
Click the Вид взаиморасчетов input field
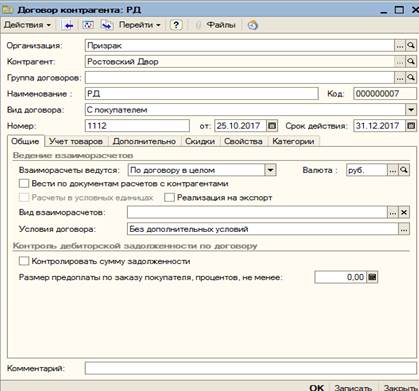pos(257,212)
